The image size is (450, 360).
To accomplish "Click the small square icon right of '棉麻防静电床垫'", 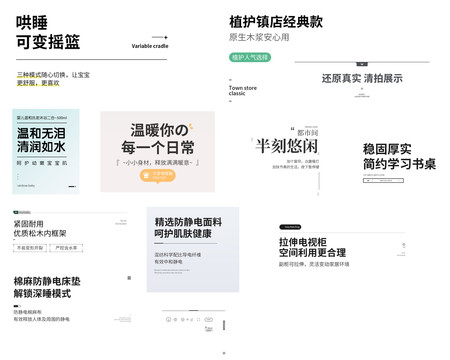I will point(129,278).
